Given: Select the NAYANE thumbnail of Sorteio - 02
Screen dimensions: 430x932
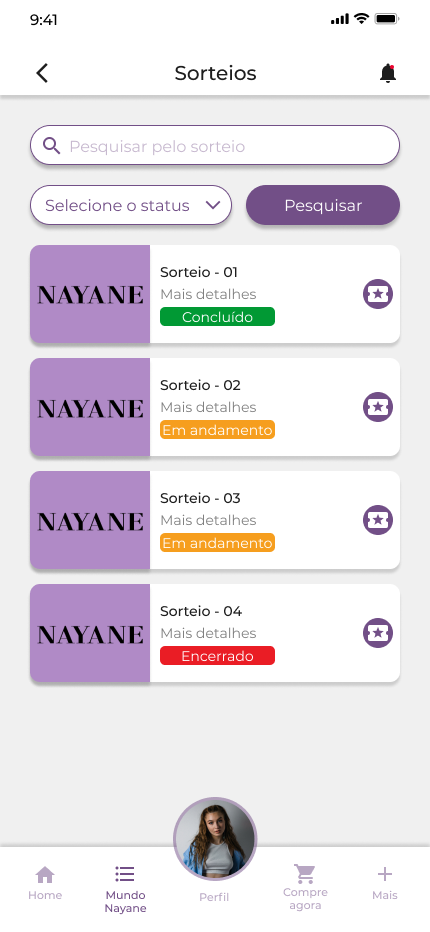Looking at the screenshot, I should 90,407.
